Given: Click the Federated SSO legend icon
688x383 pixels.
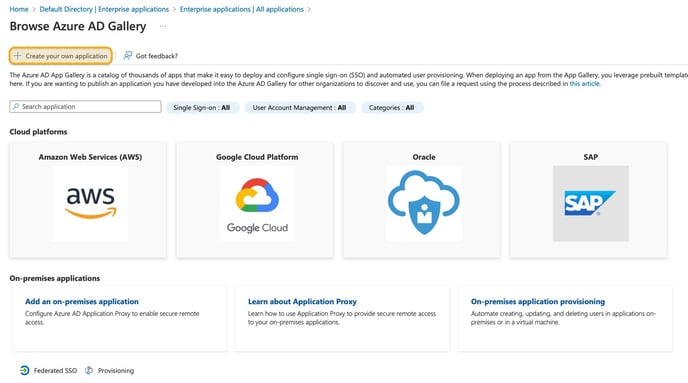Looking at the screenshot, I should pos(25,371).
